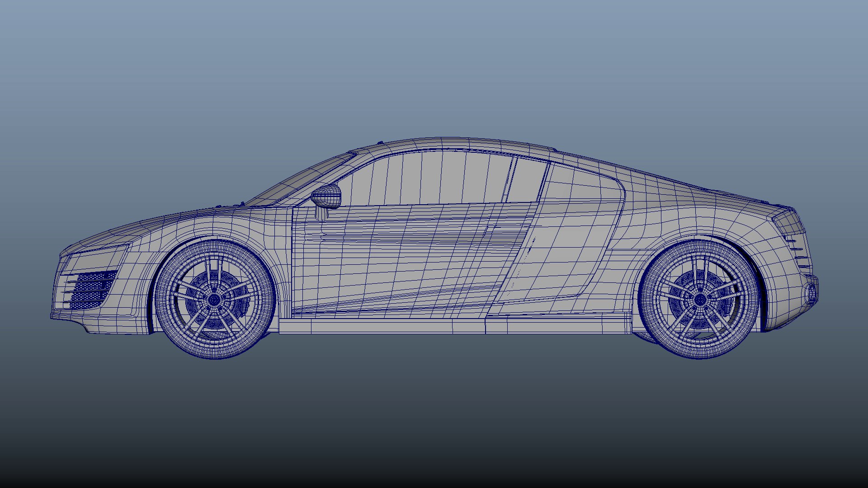Select the front wheel of the car model

[x=214, y=299]
